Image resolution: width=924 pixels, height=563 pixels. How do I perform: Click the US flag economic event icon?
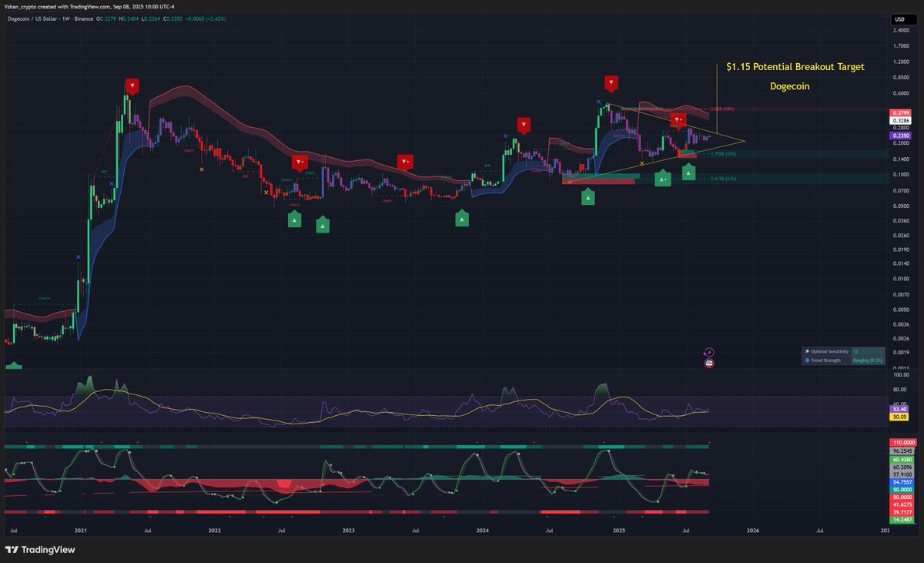708,362
